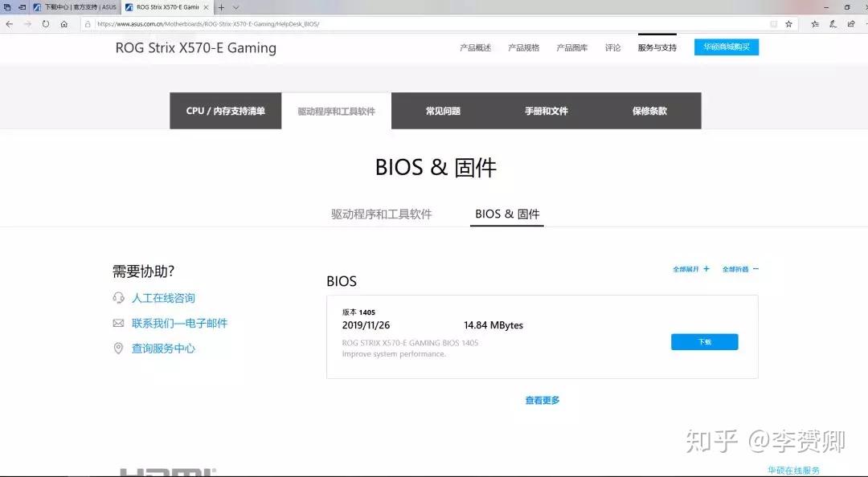The image size is (868, 477).
Task: Select the BIOS & 固件 sub-tab
Action: coord(507,214)
